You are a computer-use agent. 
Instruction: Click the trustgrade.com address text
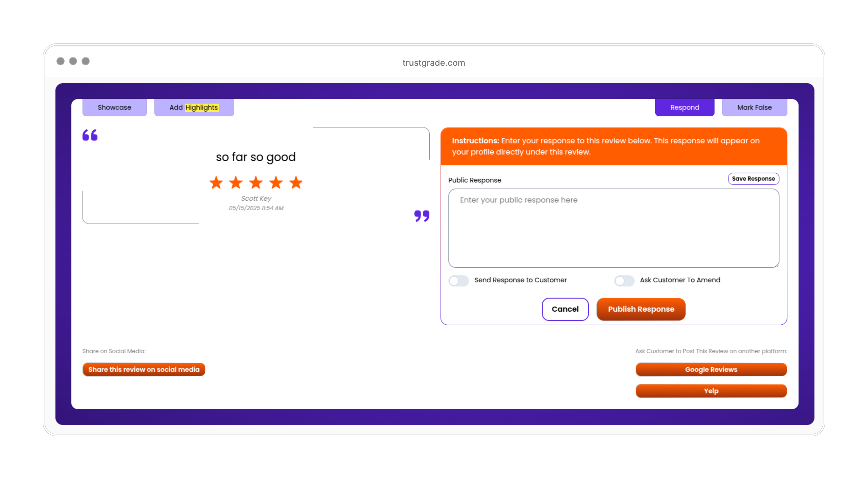pos(434,63)
